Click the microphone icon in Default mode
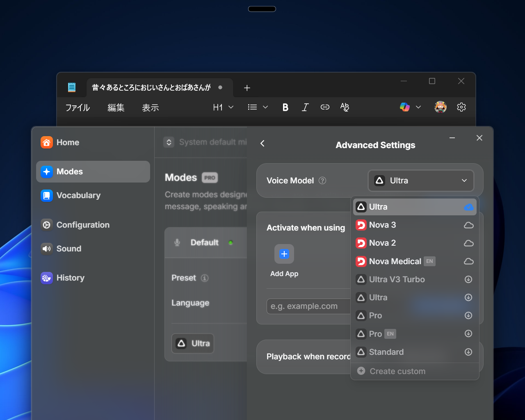The height and width of the screenshot is (420, 525). click(x=177, y=242)
